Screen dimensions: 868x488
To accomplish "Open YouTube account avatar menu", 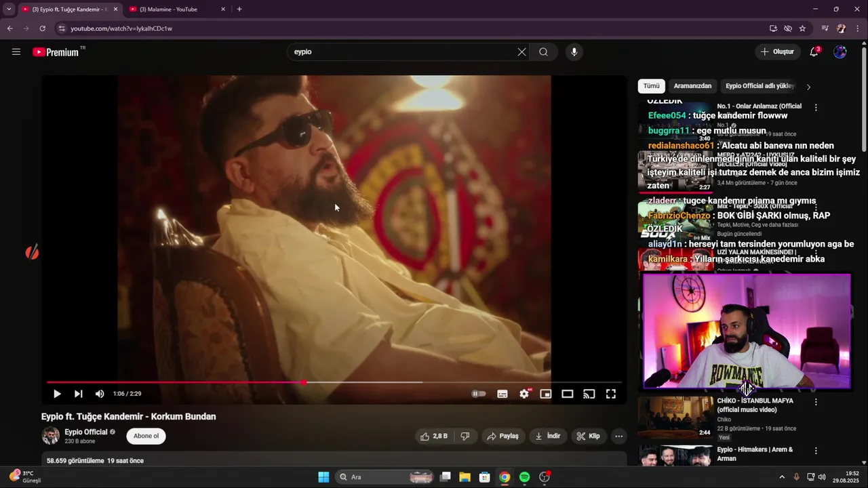I will point(840,52).
